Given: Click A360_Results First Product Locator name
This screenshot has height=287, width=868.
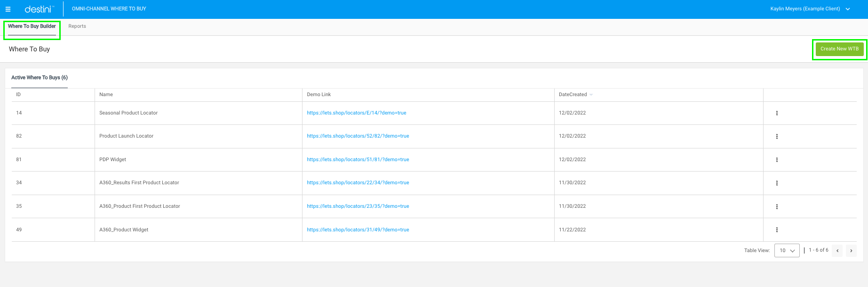Looking at the screenshot, I should (x=139, y=183).
